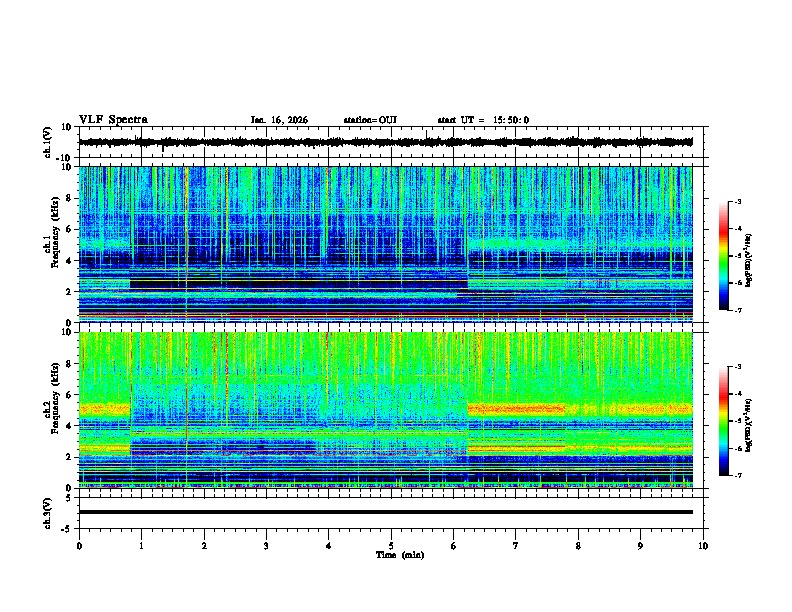This screenshot has width=792, height=612.
Task: Click the ch.1(V) waveform trace
Action: click(x=385, y=142)
